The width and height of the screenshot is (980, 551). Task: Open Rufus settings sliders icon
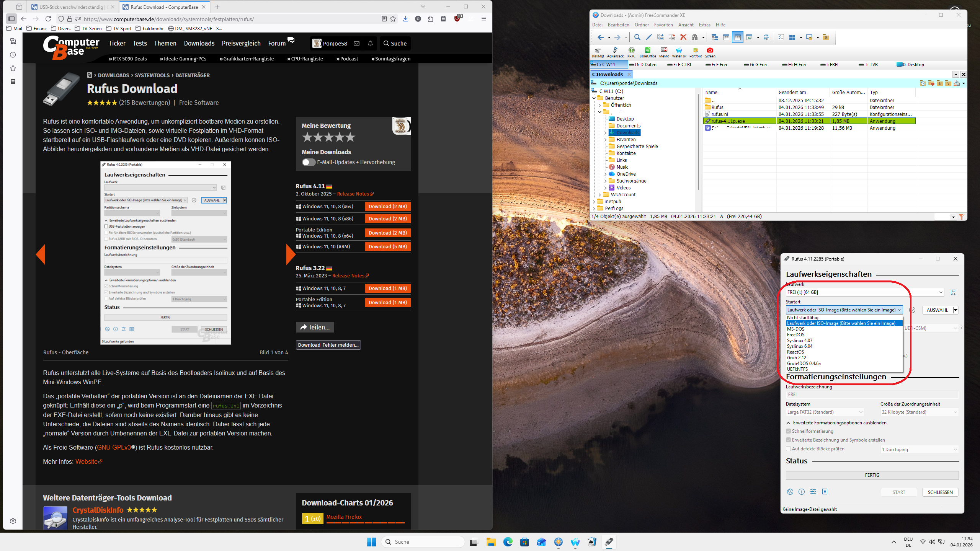813,492
